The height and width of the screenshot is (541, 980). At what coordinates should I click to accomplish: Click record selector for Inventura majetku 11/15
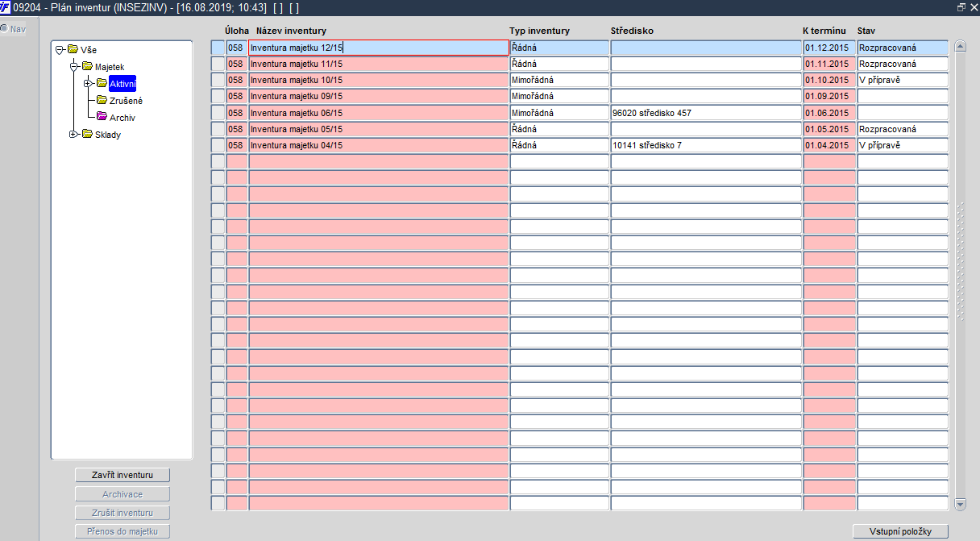(x=218, y=64)
